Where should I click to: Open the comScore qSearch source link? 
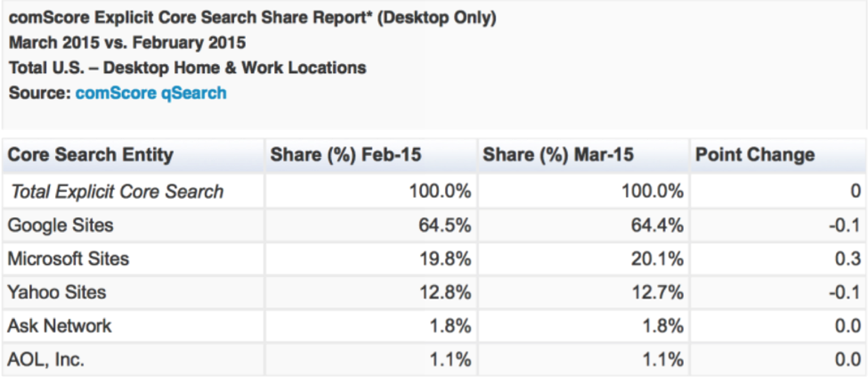(x=150, y=93)
